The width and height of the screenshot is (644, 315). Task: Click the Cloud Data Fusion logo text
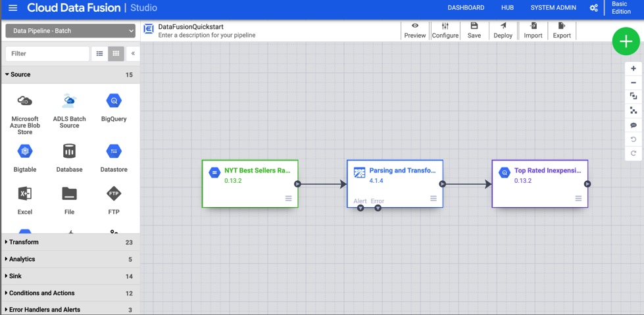pyautogui.click(x=74, y=8)
